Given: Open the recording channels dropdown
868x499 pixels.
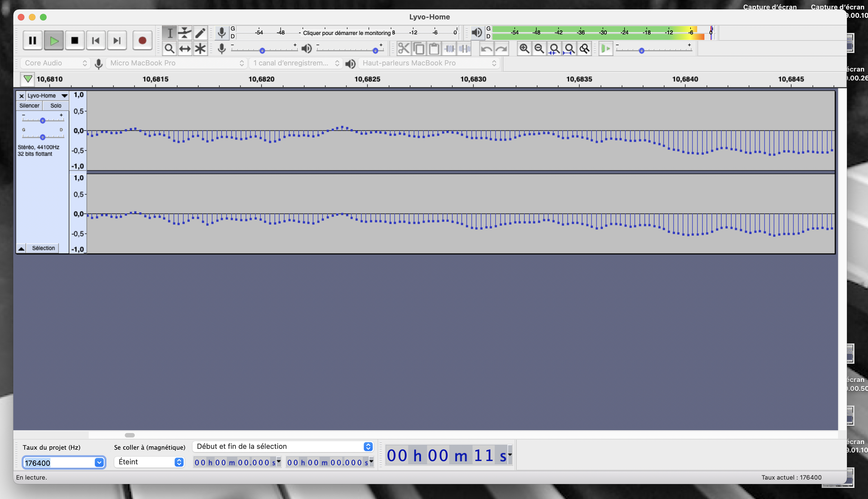Looking at the screenshot, I should [296, 63].
